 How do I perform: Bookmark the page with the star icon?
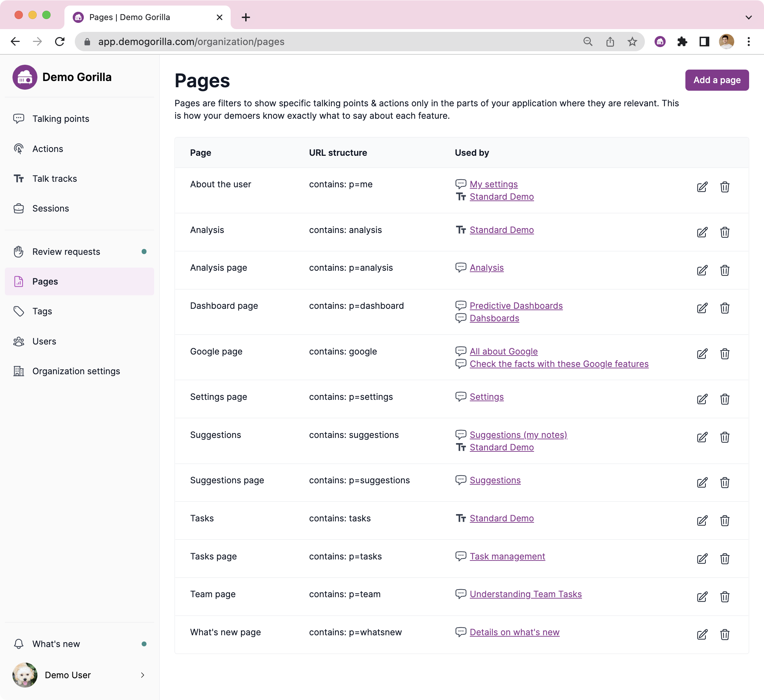pos(632,42)
